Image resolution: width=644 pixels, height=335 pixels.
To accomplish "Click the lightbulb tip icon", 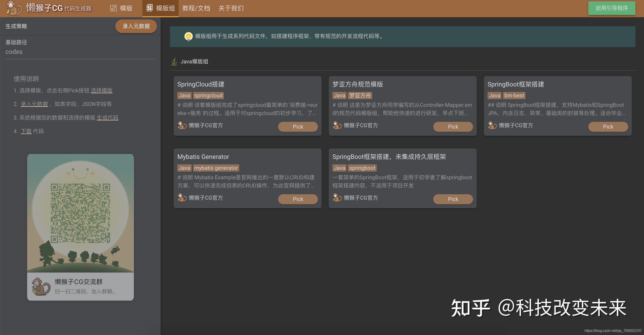I will (x=188, y=36).
